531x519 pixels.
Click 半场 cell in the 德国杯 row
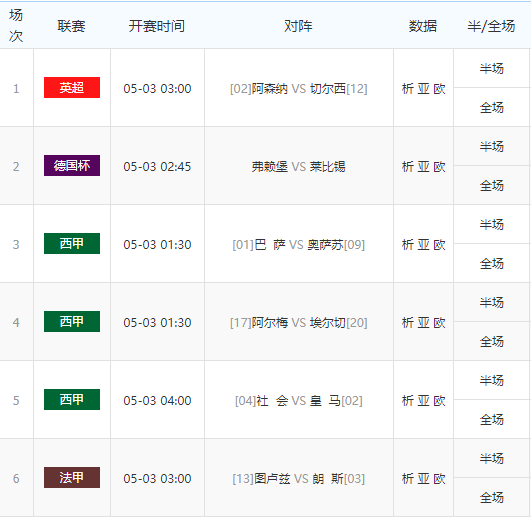click(x=492, y=146)
